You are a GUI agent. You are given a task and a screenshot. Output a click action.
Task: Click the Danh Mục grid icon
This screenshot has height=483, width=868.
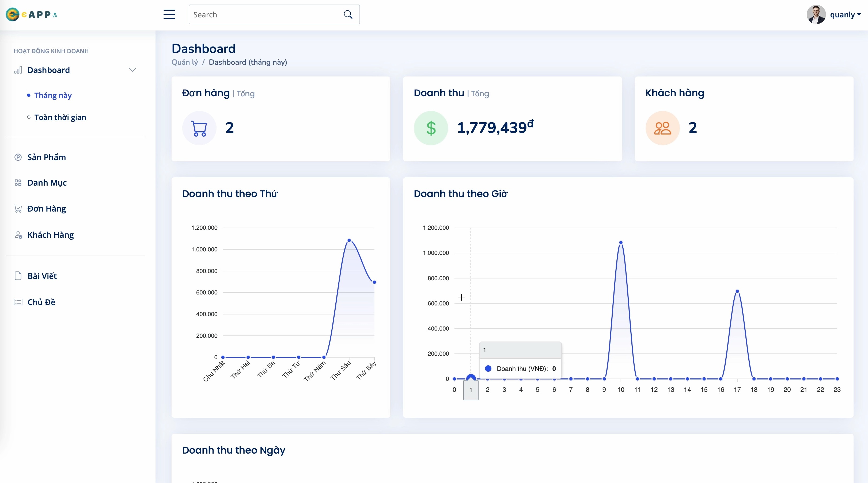(x=18, y=183)
